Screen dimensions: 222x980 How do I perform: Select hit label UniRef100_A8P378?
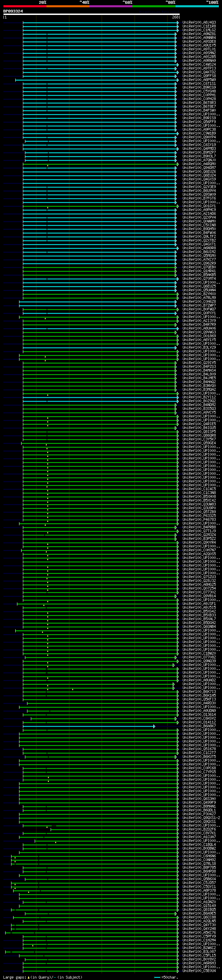coord(199,891)
